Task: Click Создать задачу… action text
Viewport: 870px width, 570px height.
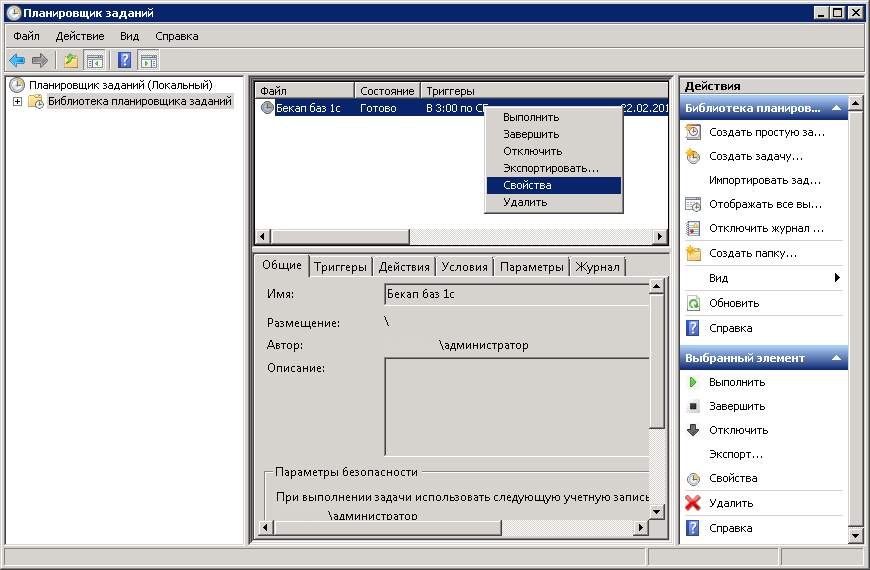Action: [x=756, y=156]
